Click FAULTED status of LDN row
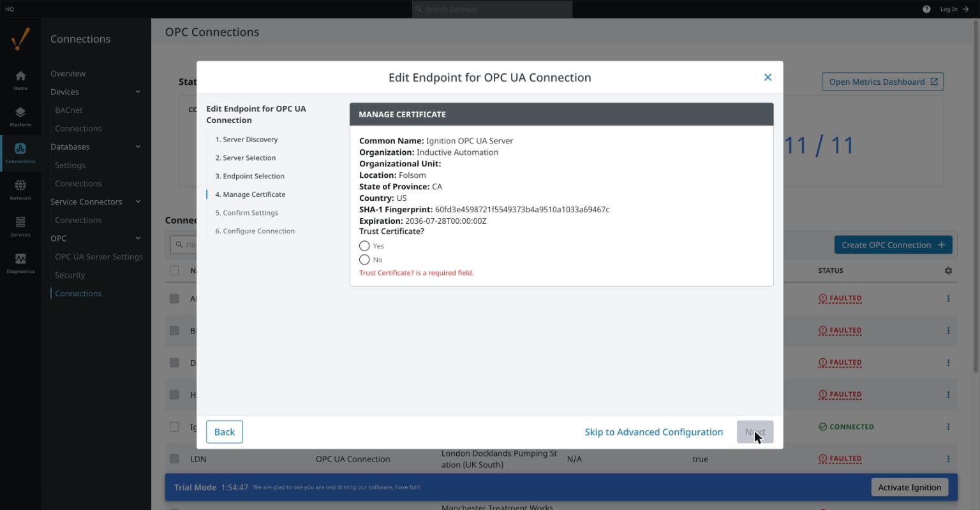This screenshot has height=510, width=980. point(840,458)
